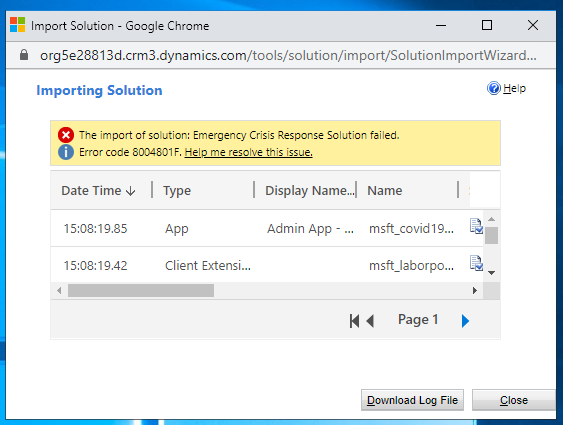This screenshot has width=563, height=425.
Task: Open details icon for msft_laborpo row
Action: pos(476,263)
